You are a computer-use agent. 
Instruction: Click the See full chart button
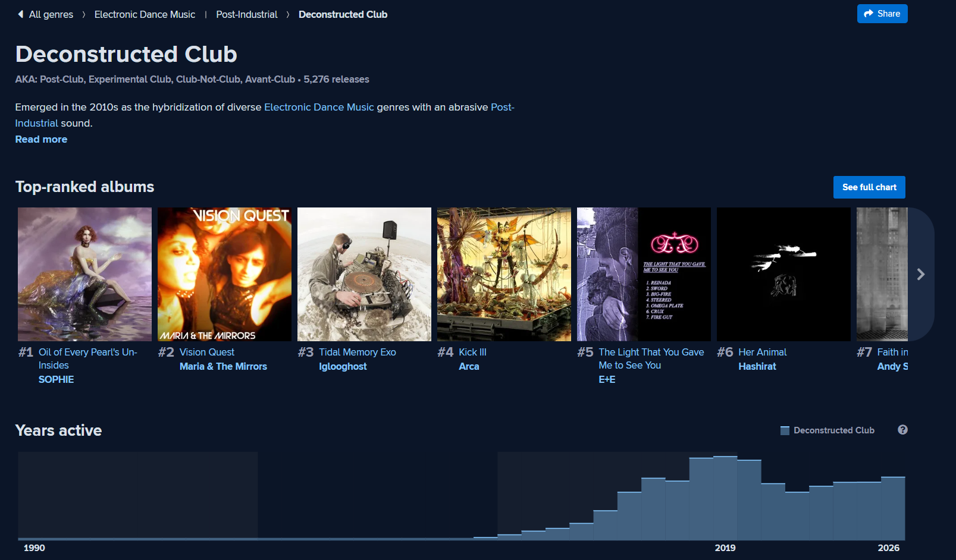[x=869, y=187]
